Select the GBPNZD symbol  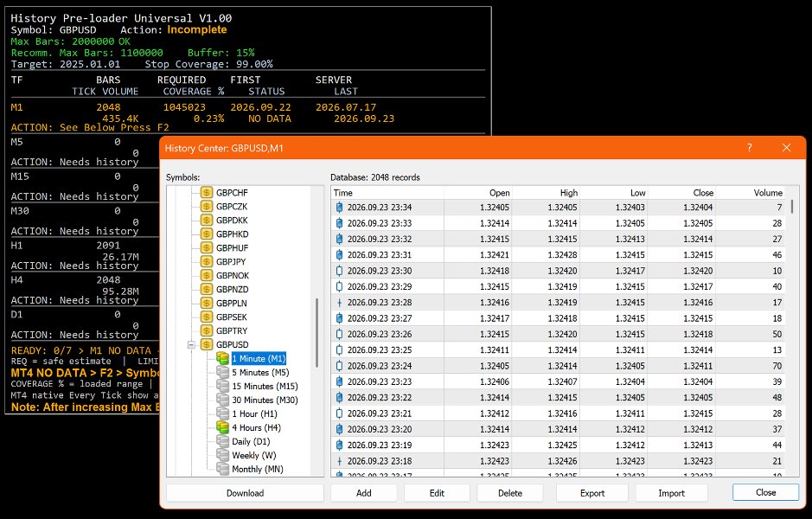click(x=233, y=289)
